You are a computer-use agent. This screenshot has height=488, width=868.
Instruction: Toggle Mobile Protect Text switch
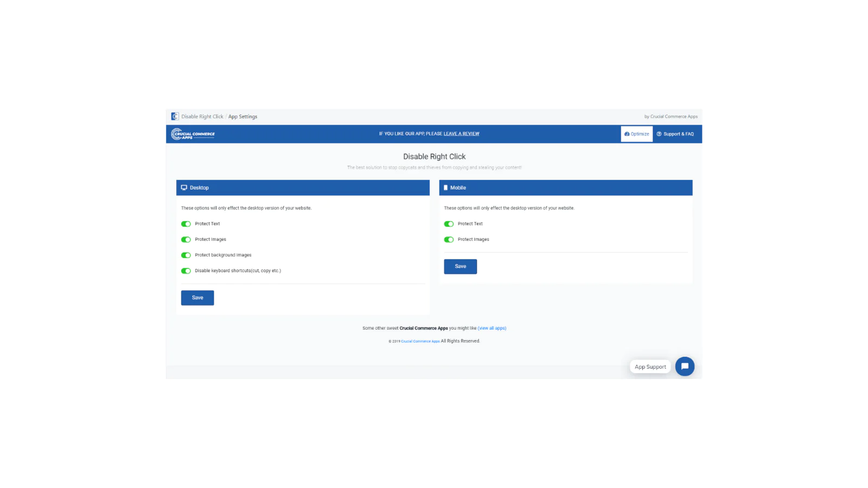pyautogui.click(x=449, y=224)
